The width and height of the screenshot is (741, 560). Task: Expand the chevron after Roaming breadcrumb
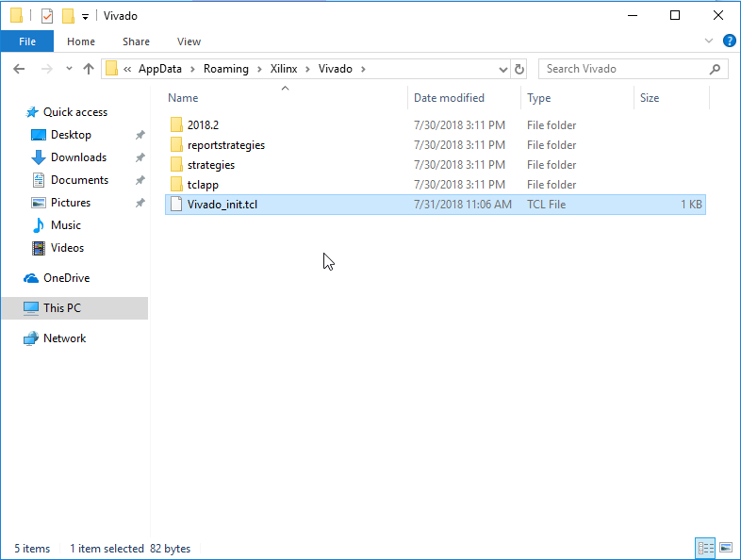(259, 69)
